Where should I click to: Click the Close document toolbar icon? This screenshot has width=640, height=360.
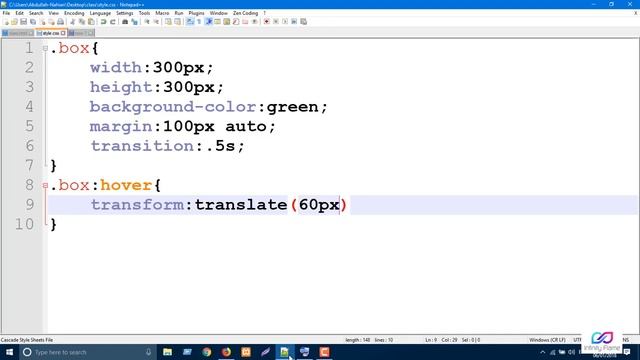tap(42, 22)
